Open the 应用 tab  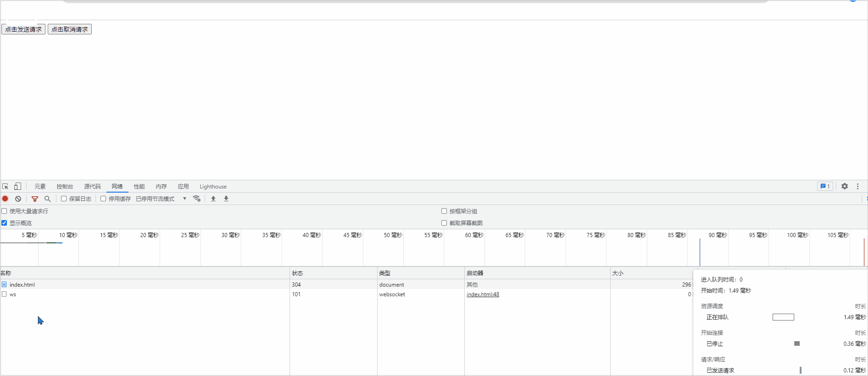coord(183,186)
